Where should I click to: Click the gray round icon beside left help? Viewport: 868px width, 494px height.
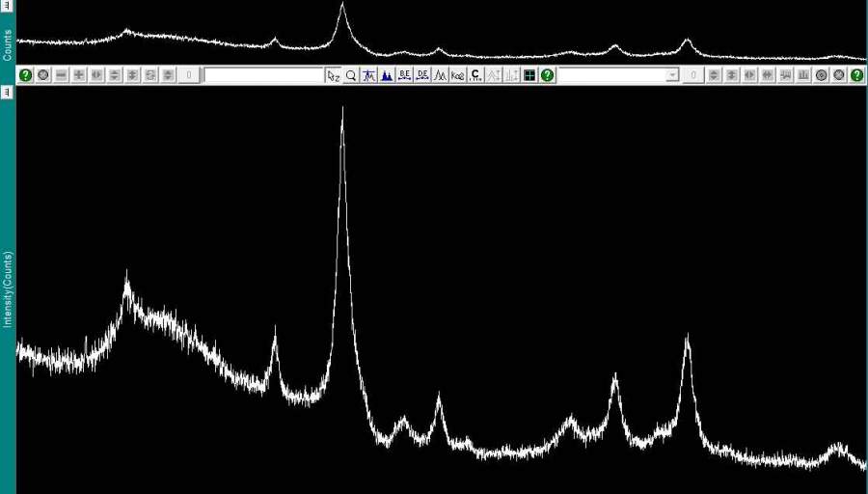43,75
